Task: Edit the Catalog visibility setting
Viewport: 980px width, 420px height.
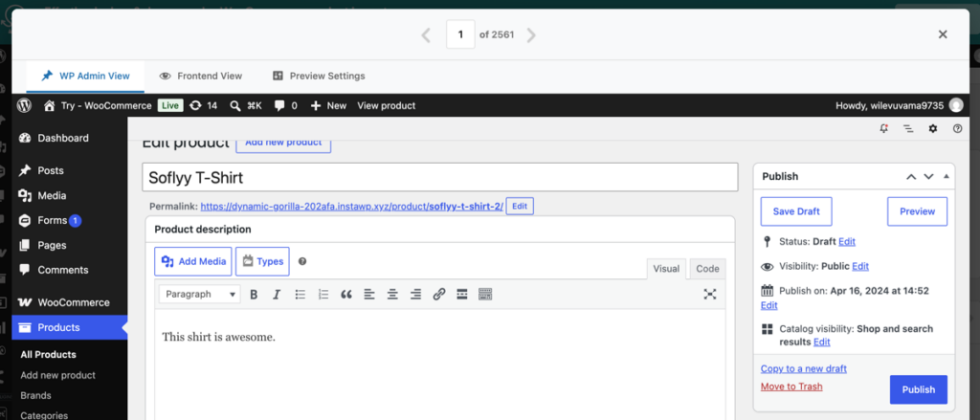Action: [822, 343]
